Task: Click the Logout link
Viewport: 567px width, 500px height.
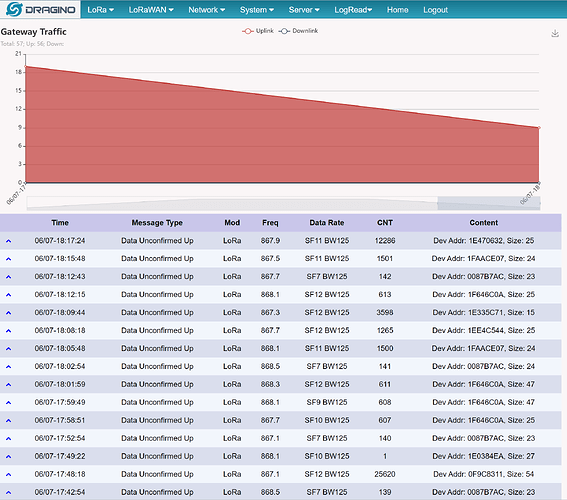Action: coord(435,10)
